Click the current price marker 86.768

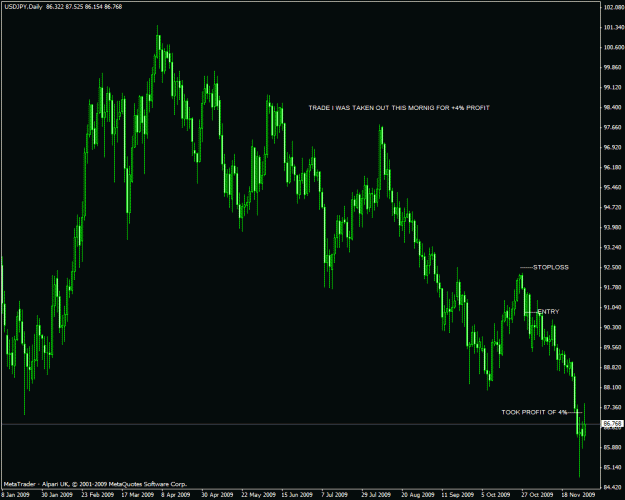pyautogui.click(x=613, y=424)
